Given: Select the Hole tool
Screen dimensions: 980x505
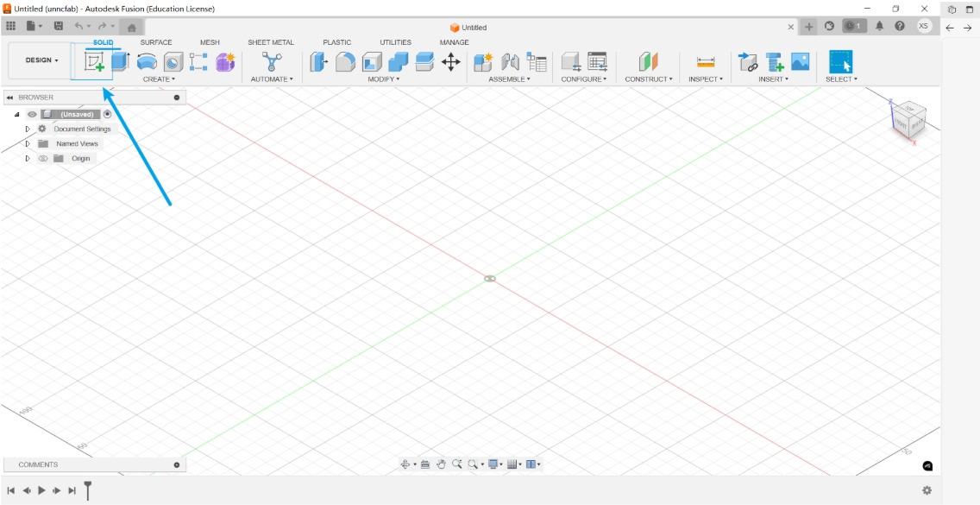Looking at the screenshot, I should (x=173, y=62).
